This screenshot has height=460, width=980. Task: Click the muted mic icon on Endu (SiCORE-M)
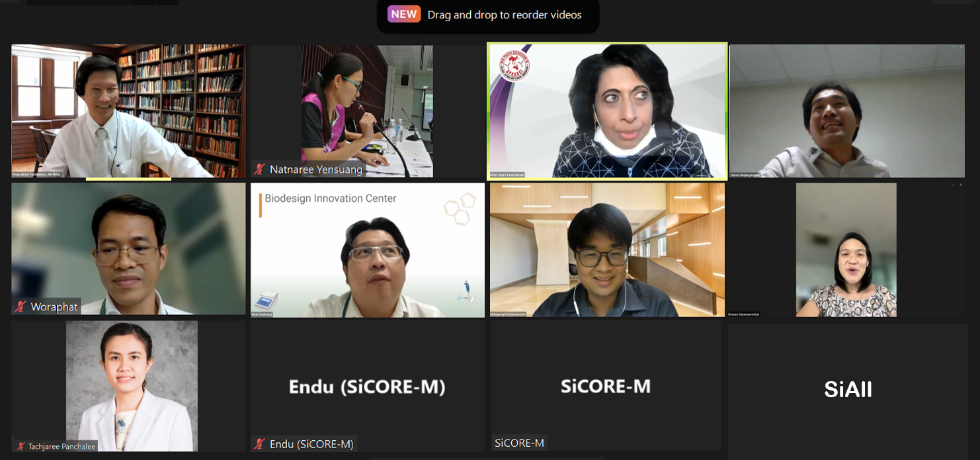[x=260, y=444]
